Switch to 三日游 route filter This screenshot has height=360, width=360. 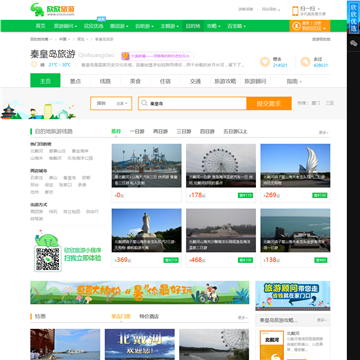(x=184, y=132)
